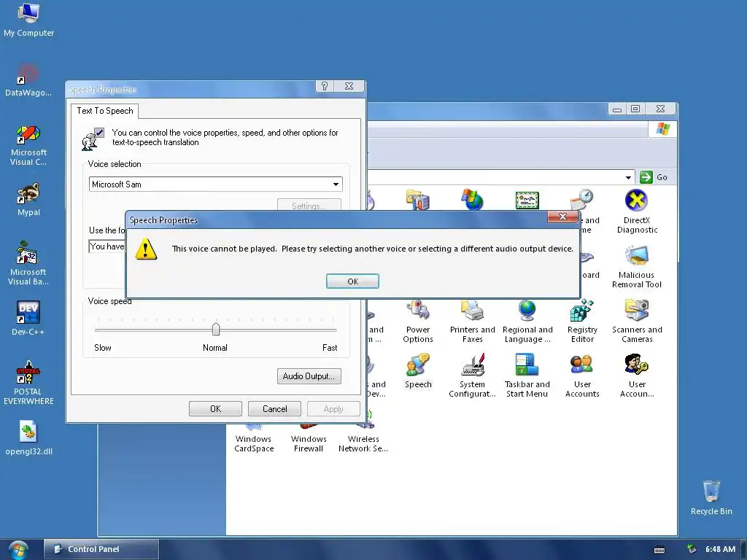Open Taskbar and Start Menu icon
747x560 pixels.
(527, 376)
